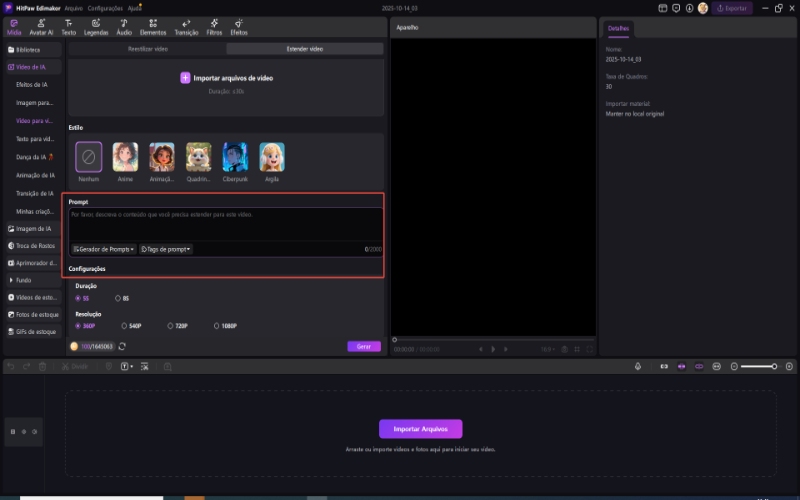This screenshot has width=800, height=500.
Task: Toggle the purple link clips timeline button
Action: 699,366
